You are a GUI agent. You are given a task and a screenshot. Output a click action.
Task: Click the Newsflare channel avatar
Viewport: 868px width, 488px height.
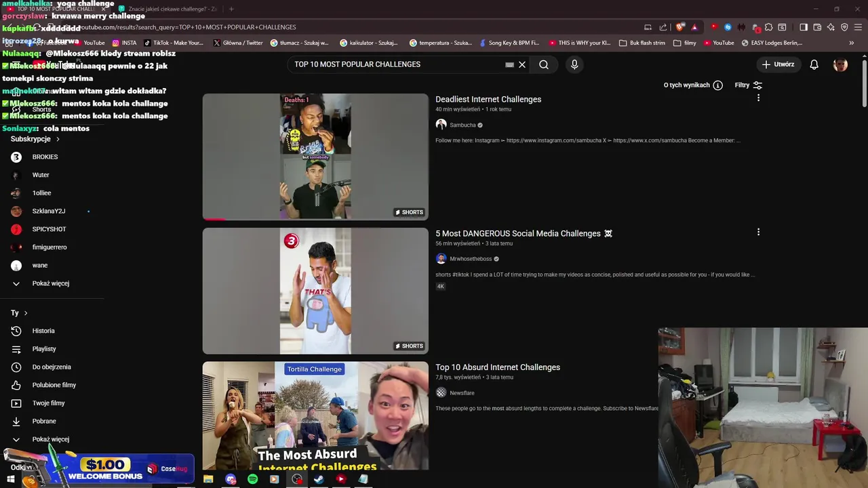pyautogui.click(x=441, y=393)
